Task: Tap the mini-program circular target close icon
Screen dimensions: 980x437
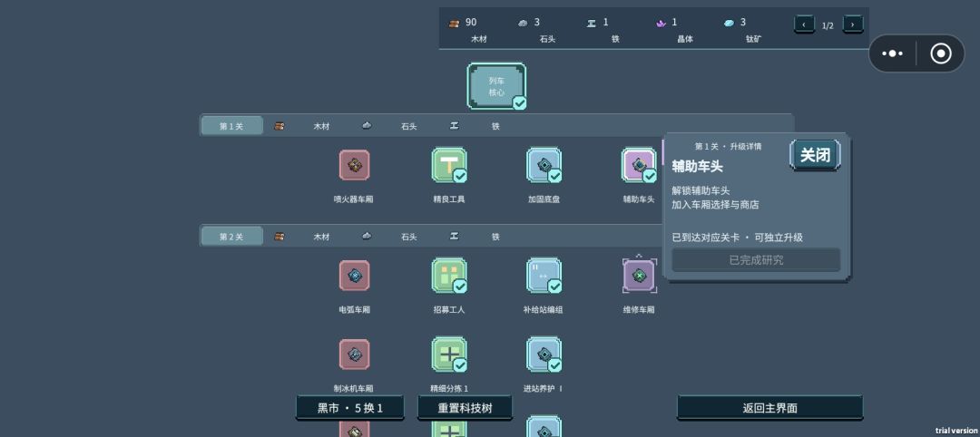Action: tap(941, 53)
